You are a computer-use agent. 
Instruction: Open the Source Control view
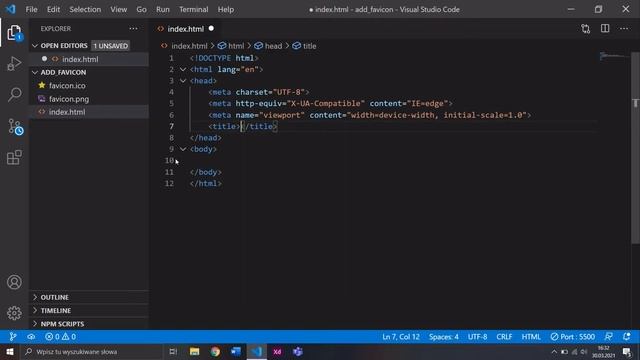pyautogui.click(x=15, y=127)
